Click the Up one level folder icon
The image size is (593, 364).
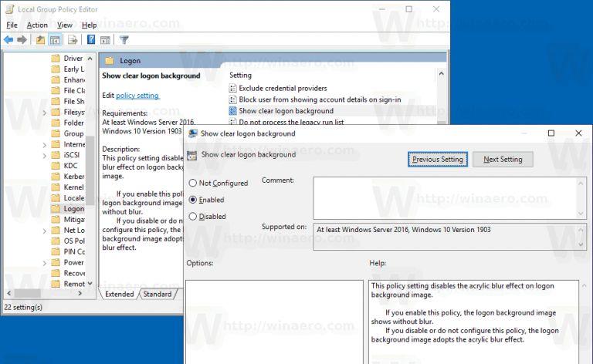[40, 39]
